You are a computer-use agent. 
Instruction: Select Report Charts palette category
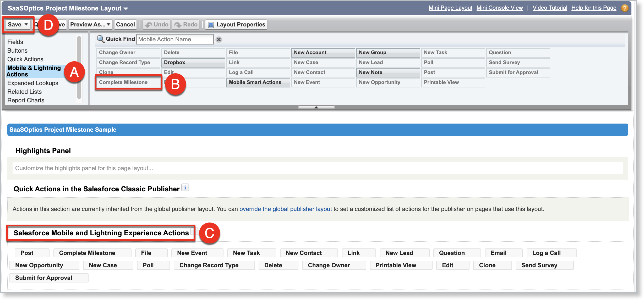click(26, 100)
